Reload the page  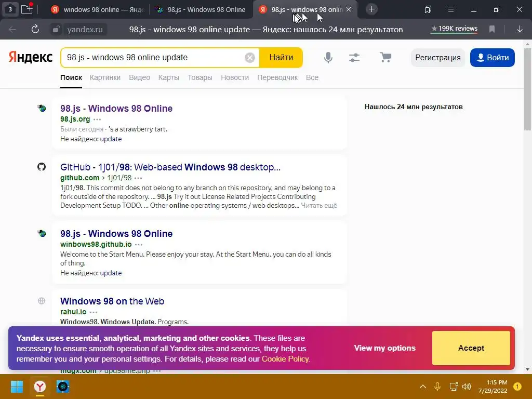tap(35, 29)
